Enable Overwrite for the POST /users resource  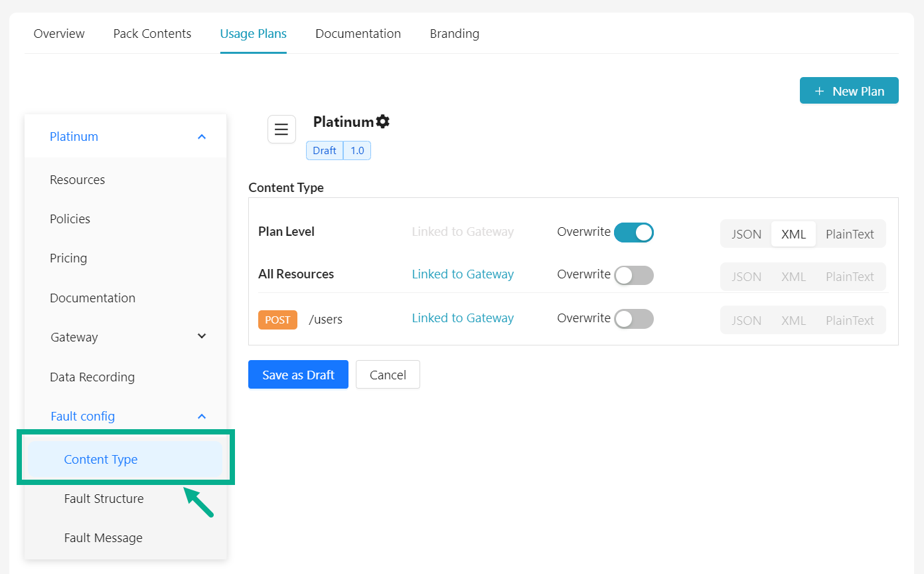(x=634, y=319)
